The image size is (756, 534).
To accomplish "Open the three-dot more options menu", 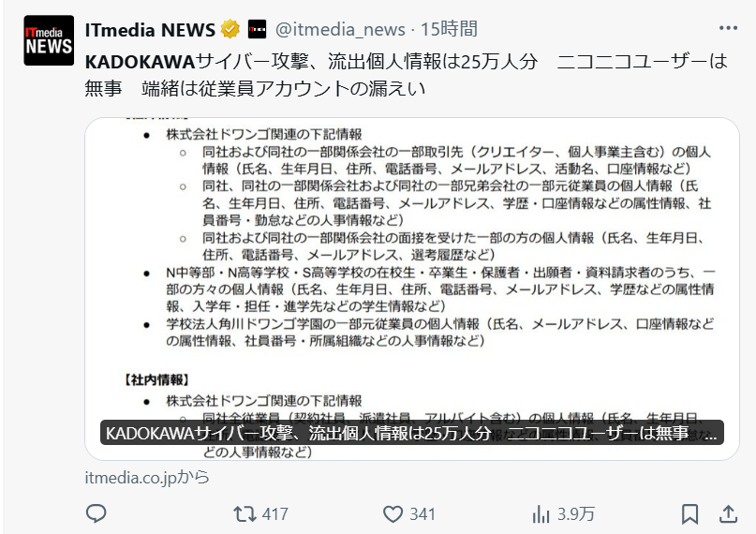I will tap(728, 28).
